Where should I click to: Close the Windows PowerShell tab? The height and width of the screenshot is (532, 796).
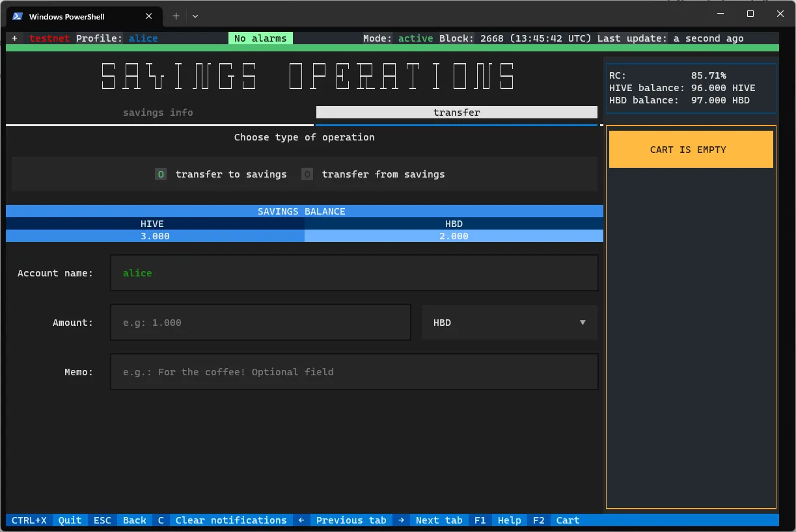pyautogui.click(x=149, y=16)
